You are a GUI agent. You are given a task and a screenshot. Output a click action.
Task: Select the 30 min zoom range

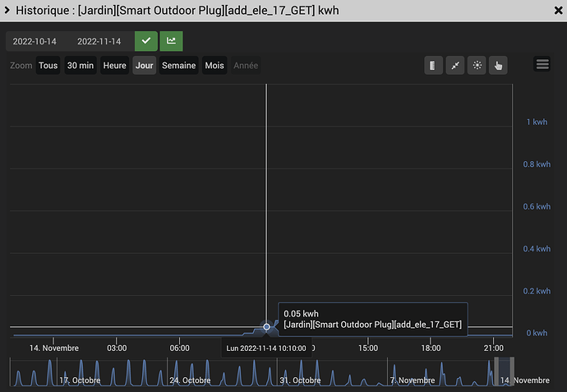tap(80, 66)
